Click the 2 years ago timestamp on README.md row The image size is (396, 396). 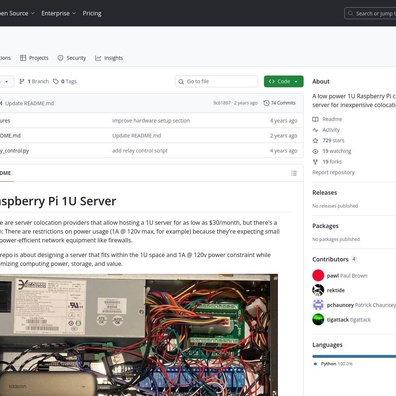click(283, 136)
